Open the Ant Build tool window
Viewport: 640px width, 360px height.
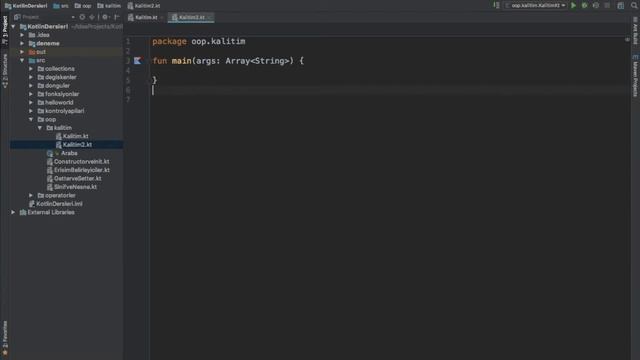[x=635, y=31]
